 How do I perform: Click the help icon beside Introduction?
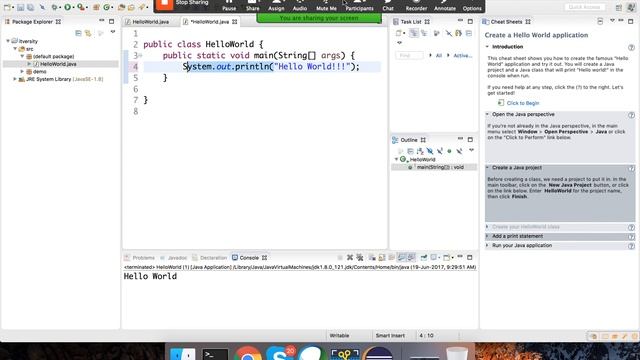click(631, 47)
